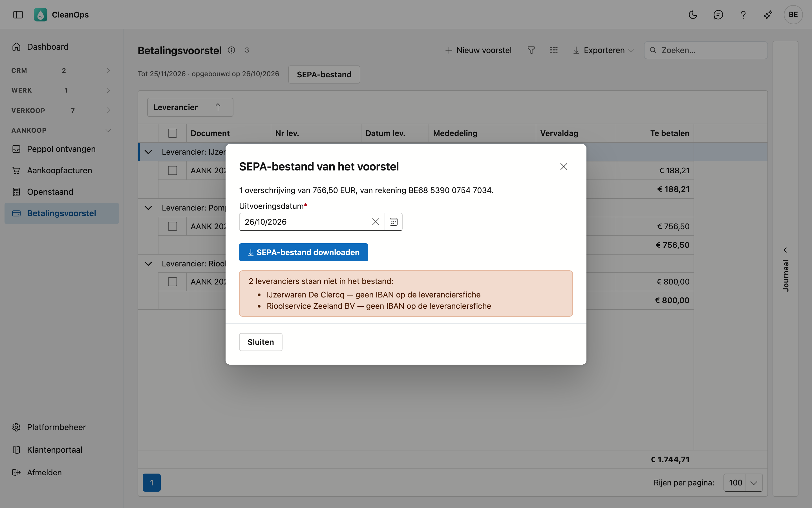The width and height of the screenshot is (812, 508).
Task: Click the Zoeken search field
Action: [706, 51]
